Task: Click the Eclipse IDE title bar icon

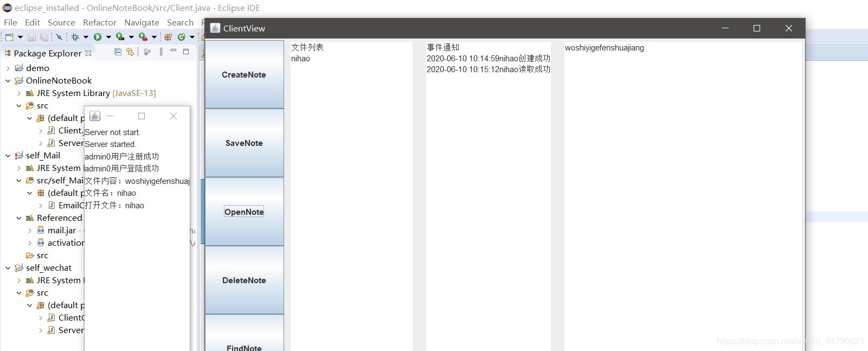Action: [x=7, y=8]
